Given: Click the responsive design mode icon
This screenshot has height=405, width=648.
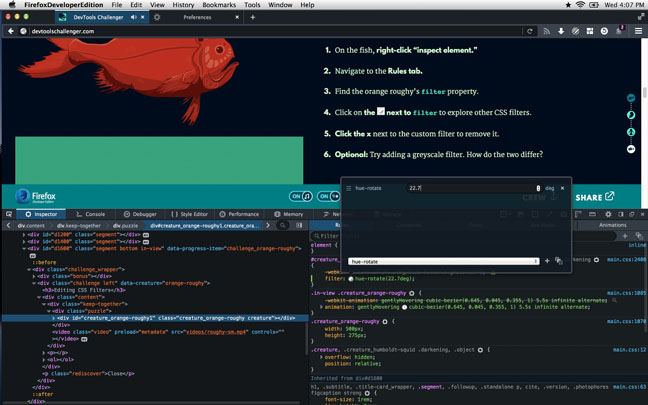Looking at the screenshot, I should pos(592,214).
